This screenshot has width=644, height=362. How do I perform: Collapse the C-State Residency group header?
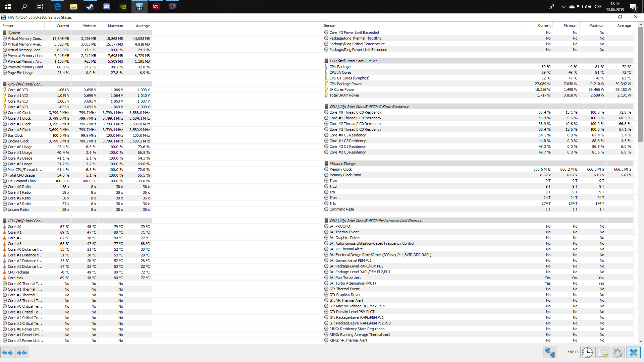coord(369,107)
